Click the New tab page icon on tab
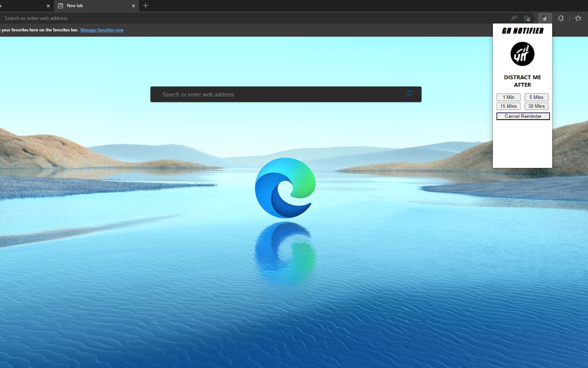 coord(60,6)
